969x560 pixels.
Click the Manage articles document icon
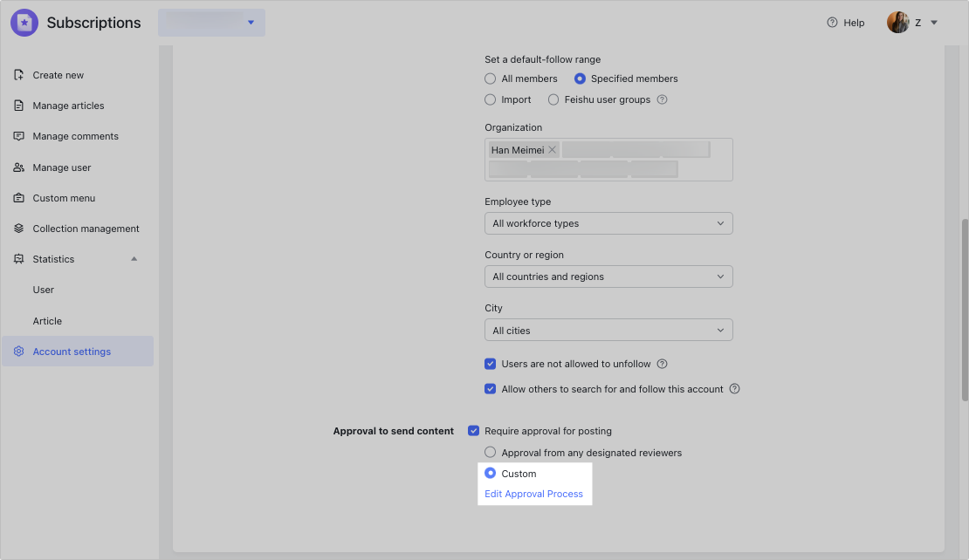pyautogui.click(x=18, y=106)
